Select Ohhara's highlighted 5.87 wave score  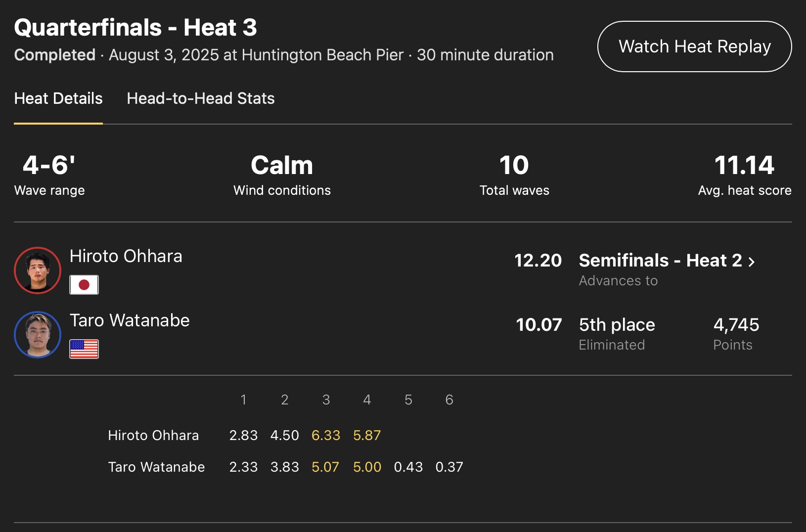[x=367, y=435]
